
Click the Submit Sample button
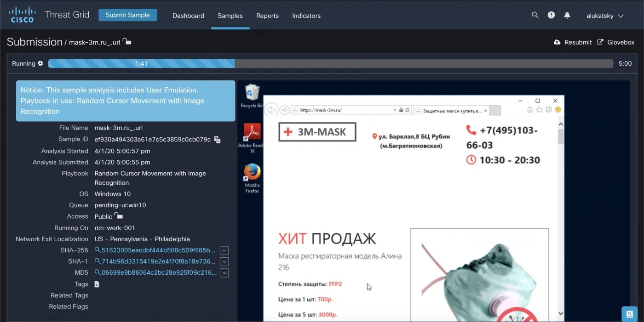coord(128,15)
